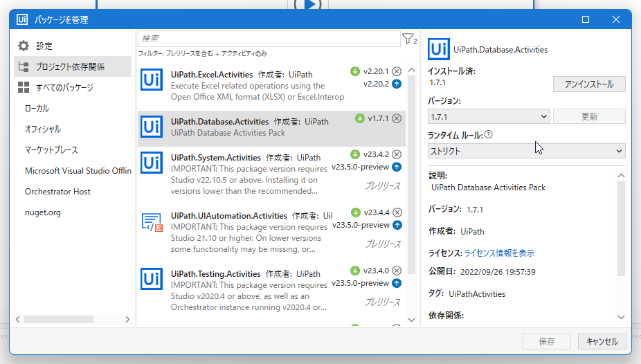Viewport: 641px width, 364px height.
Task: Click the キャンセル button
Action: 602,342
